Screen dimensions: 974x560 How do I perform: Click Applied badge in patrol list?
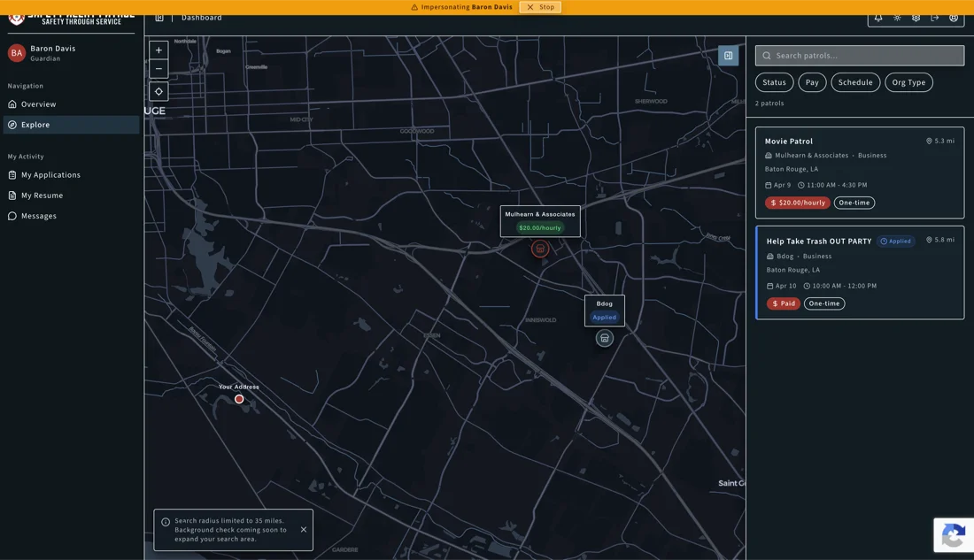(x=896, y=242)
